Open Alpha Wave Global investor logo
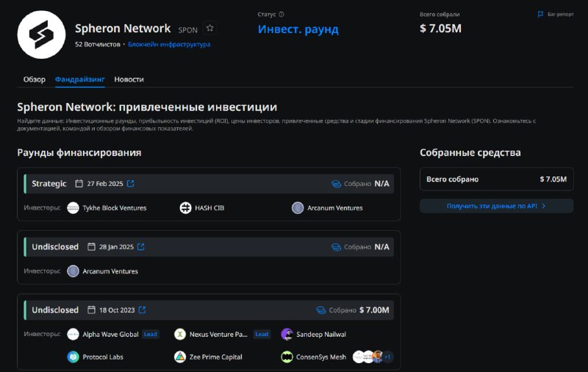Image resolution: width=588 pixels, height=372 pixels. pos(73,334)
